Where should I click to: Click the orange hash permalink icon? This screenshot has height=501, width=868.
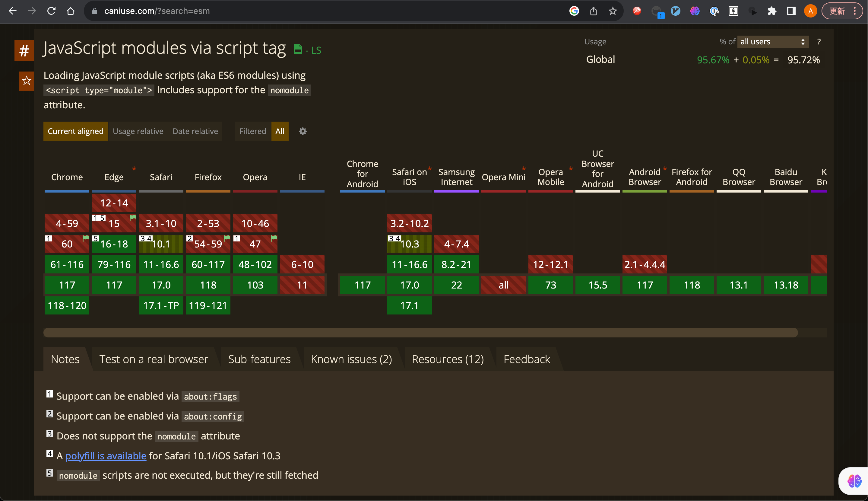point(24,51)
